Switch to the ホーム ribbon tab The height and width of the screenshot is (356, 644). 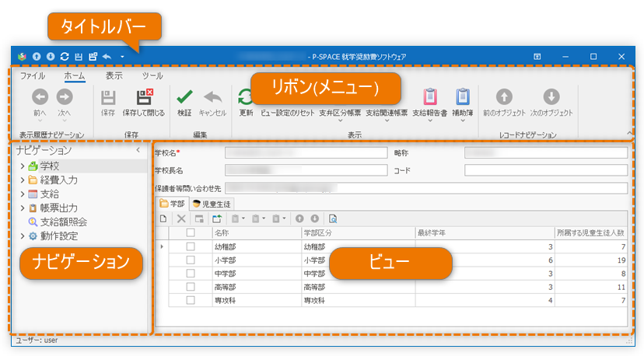pyautogui.click(x=75, y=75)
